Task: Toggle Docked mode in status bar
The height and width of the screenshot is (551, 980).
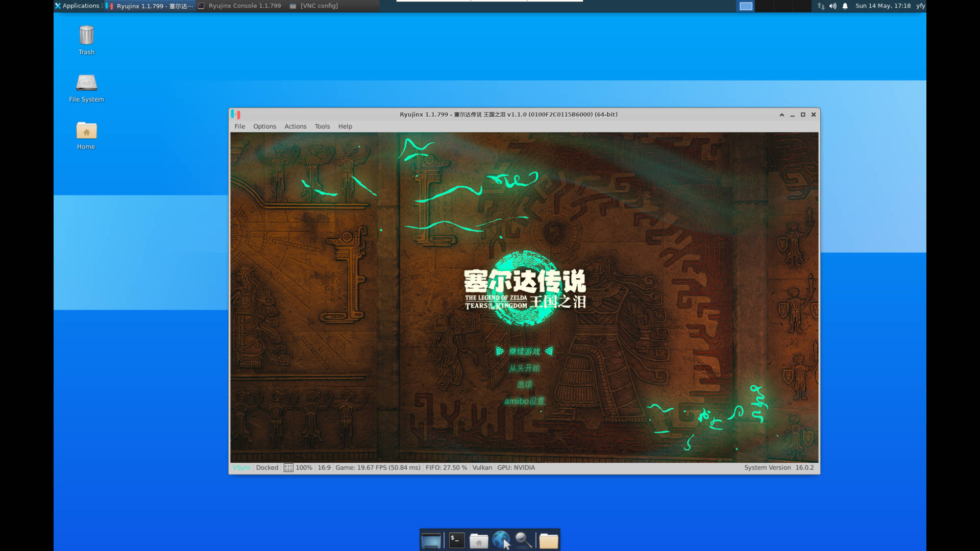Action: [x=267, y=468]
